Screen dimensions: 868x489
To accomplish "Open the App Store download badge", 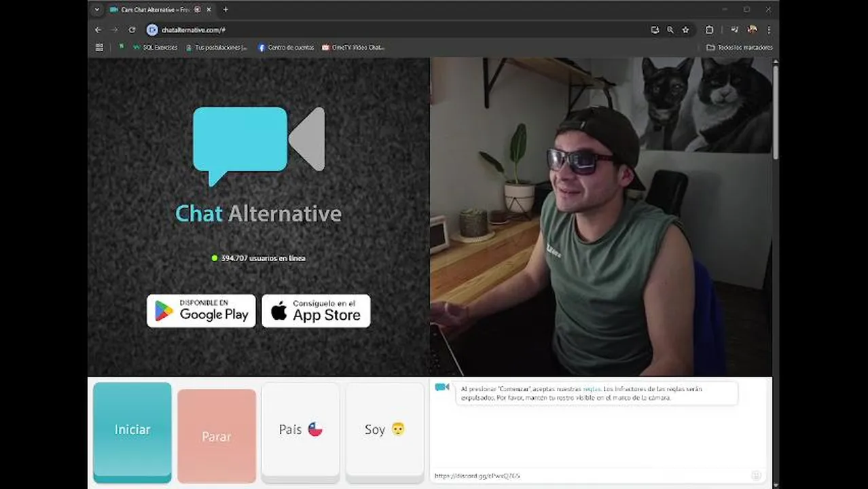I will pyautogui.click(x=316, y=311).
